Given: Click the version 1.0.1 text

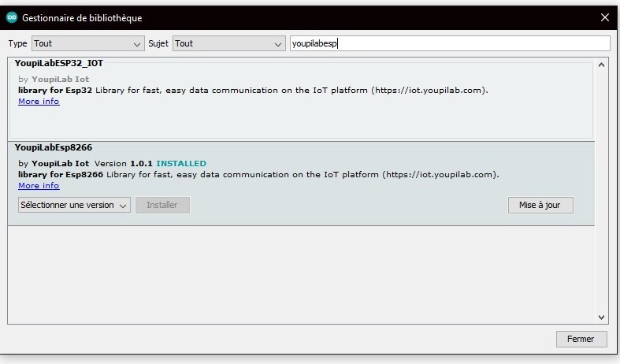Looking at the screenshot, I should click(x=141, y=163).
